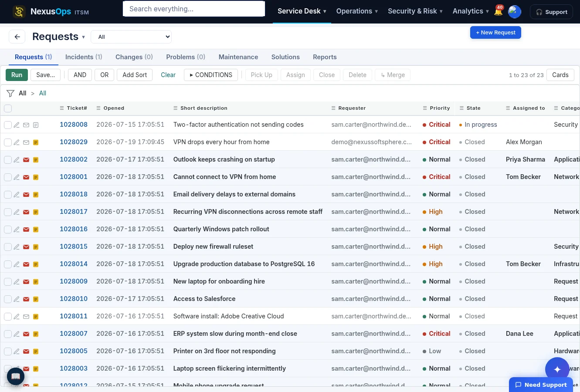Tick the checkbox for ticket 1028014

pos(8,264)
